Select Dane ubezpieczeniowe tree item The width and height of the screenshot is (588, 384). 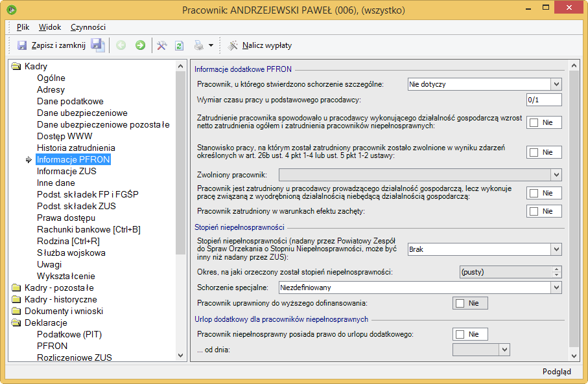click(x=82, y=113)
